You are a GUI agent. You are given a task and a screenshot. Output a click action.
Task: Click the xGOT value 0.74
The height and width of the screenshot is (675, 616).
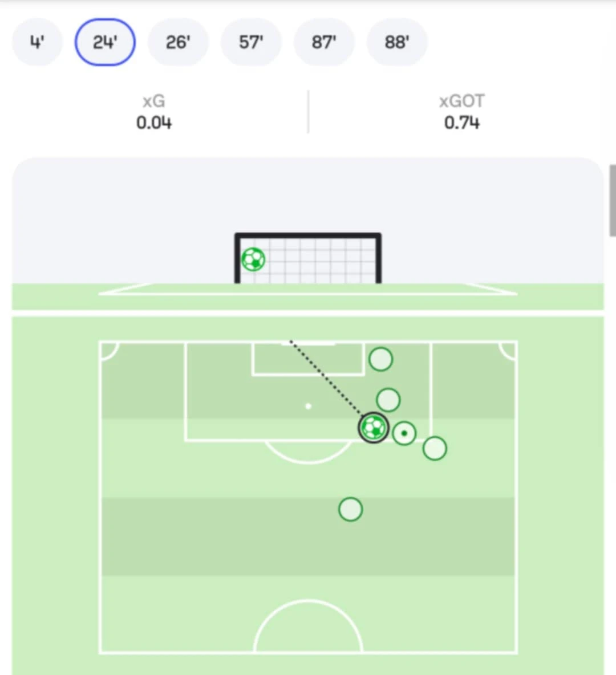point(462,123)
